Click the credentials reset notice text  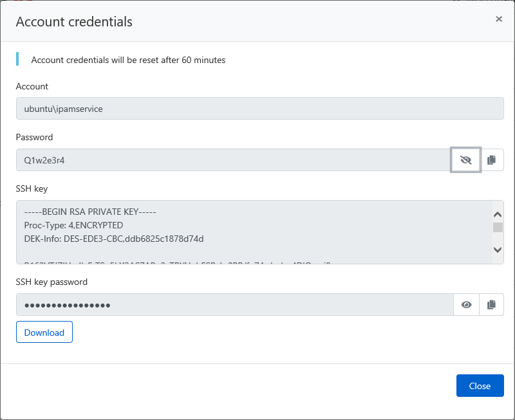(x=128, y=60)
